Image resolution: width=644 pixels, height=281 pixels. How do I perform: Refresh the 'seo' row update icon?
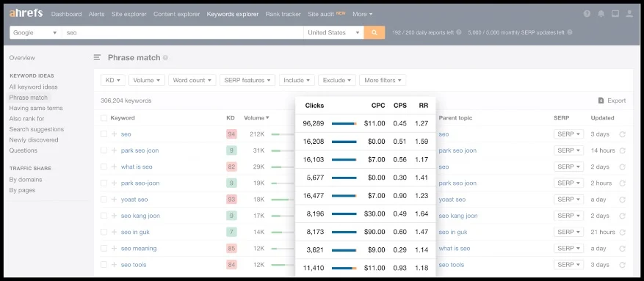coord(622,134)
